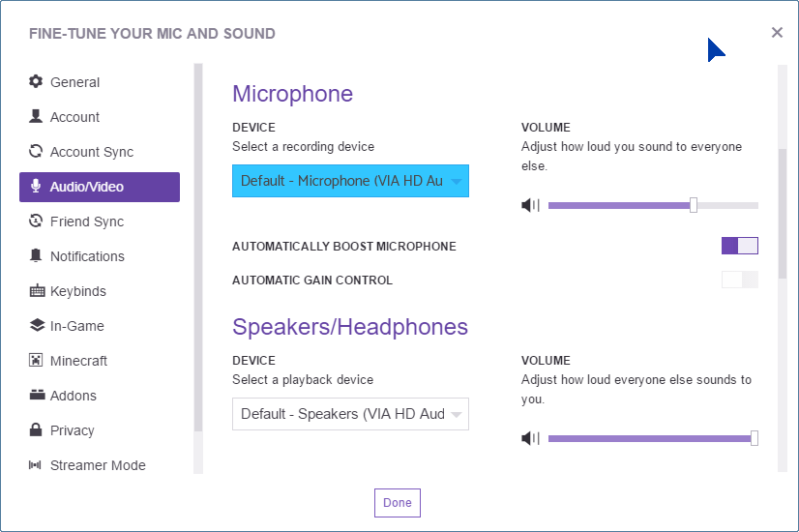
Task: Expand the speakers playback device dropdown
Action: (x=350, y=414)
